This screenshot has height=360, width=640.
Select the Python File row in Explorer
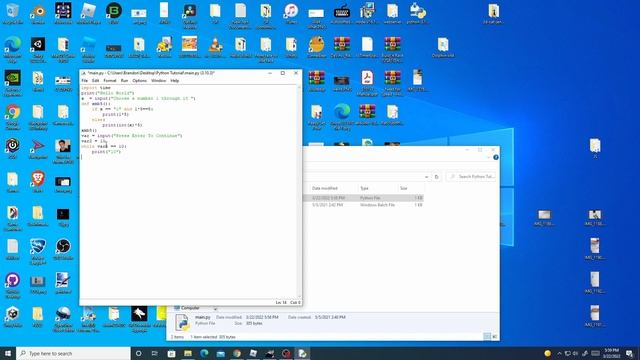pos(362,198)
